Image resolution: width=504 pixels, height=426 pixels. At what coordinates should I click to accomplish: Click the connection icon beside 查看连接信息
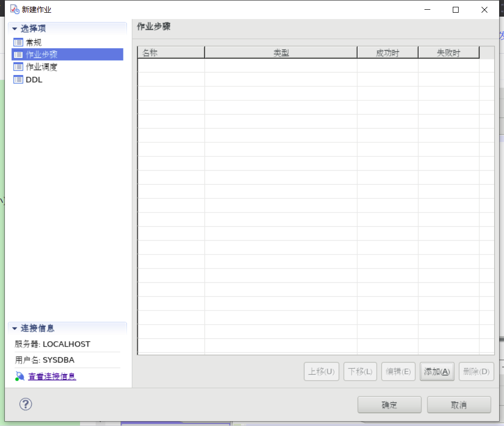(x=19, y=376)
